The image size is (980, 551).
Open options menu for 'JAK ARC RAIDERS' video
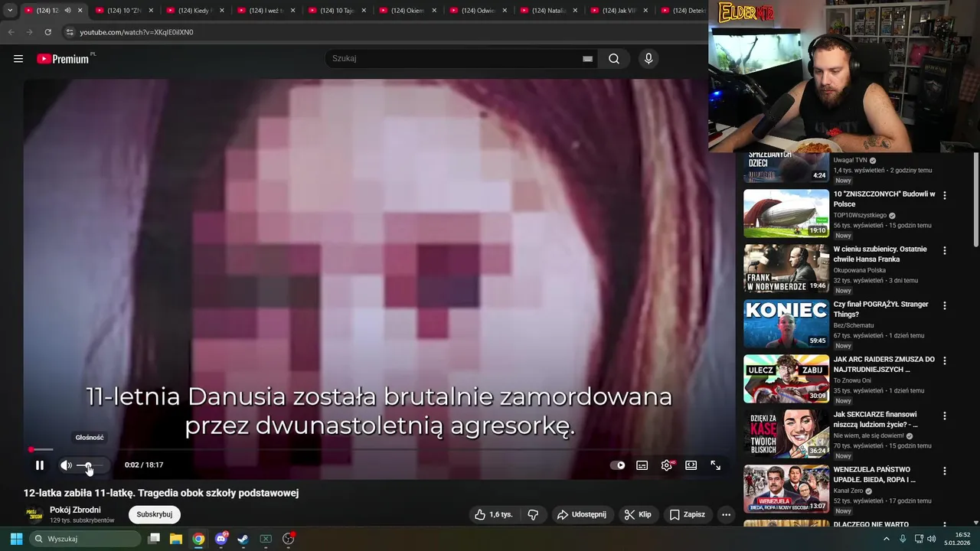(945, 360)
